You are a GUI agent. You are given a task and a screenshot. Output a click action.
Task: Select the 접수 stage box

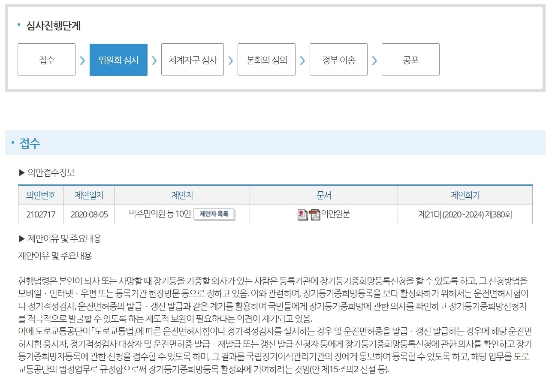pos(46,60)
